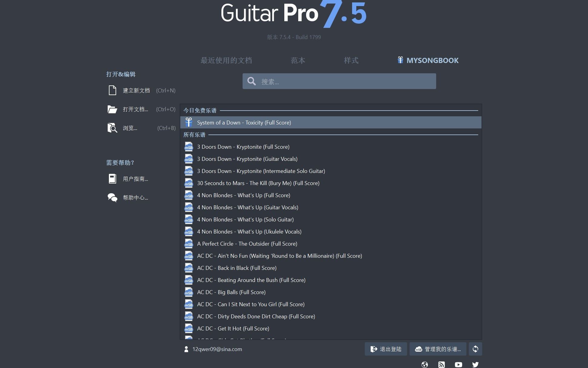Viewport: 588px width, 368px height.
Task: Focus the 搜索... search field
Action: 339,81
